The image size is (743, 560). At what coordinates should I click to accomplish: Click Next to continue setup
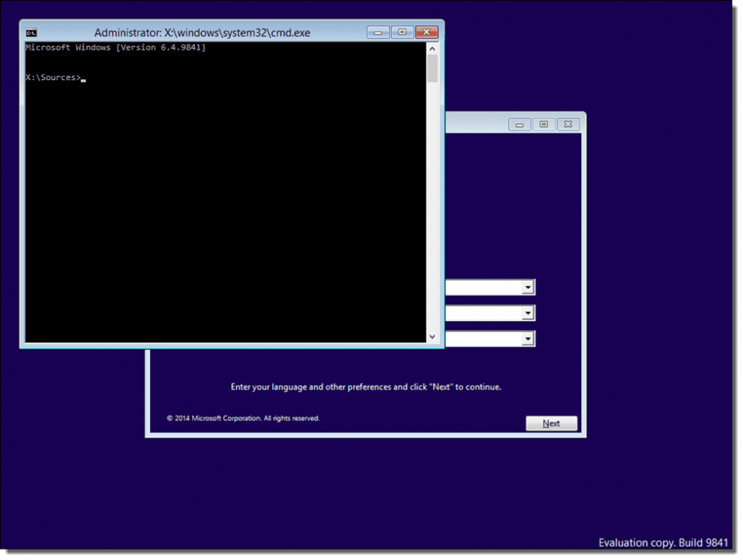[551, 423]
